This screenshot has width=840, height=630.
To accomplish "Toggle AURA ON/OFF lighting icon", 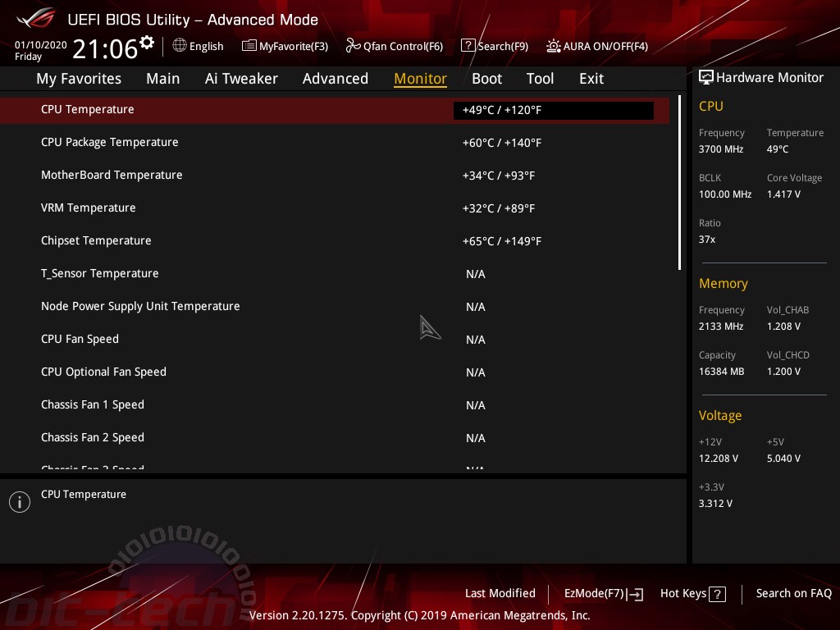I will (x=554, y=46).
